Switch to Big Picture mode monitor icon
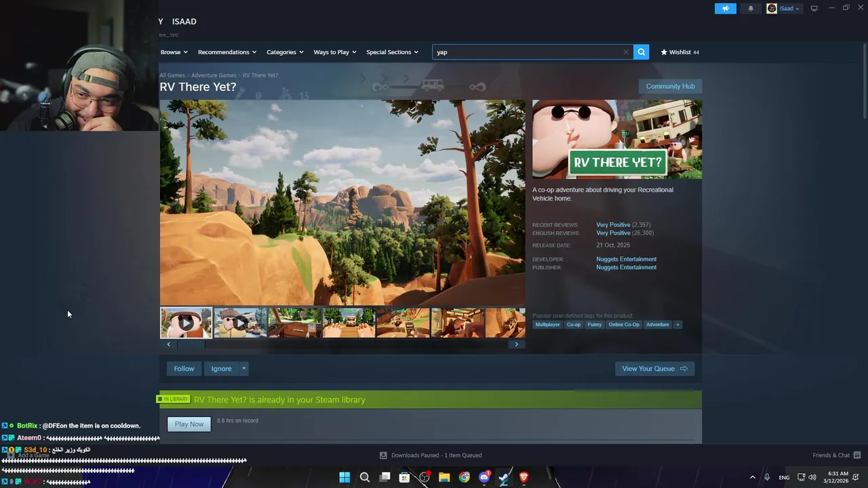This screenshot has height=488, width=868. pyautogui.click(x=814, y=8)
